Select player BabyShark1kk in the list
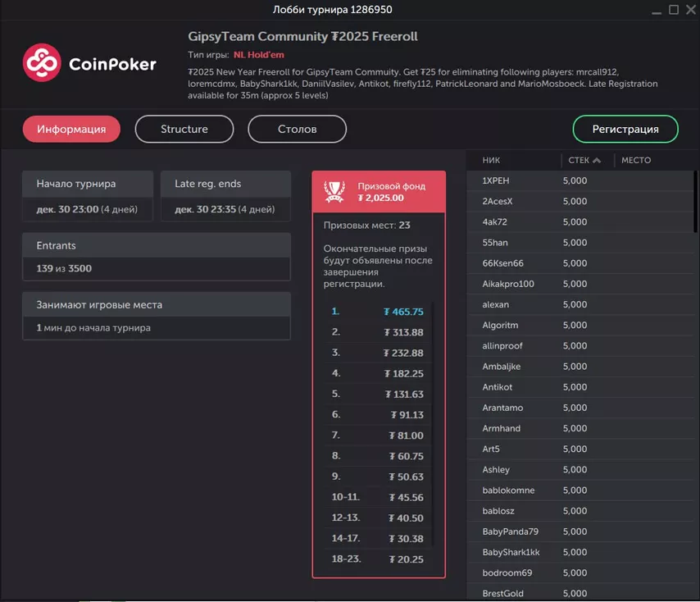This screenshot has height=602, width=700. (x=511, y=552)
